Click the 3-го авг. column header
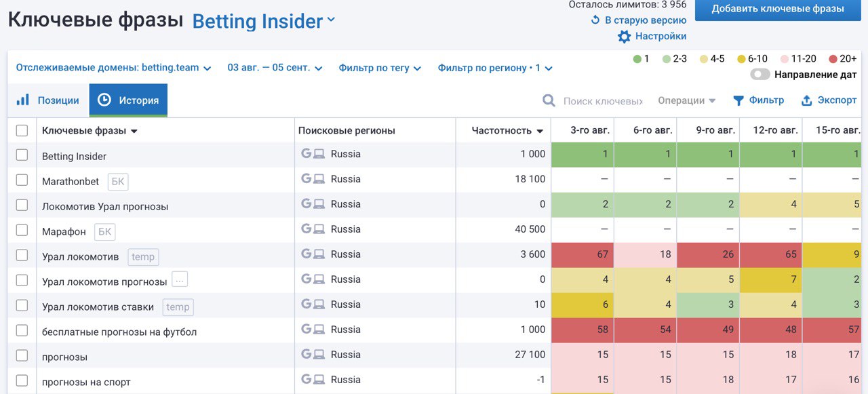The height and width of the screenshot is (394, 868). [x=582, y=130]
